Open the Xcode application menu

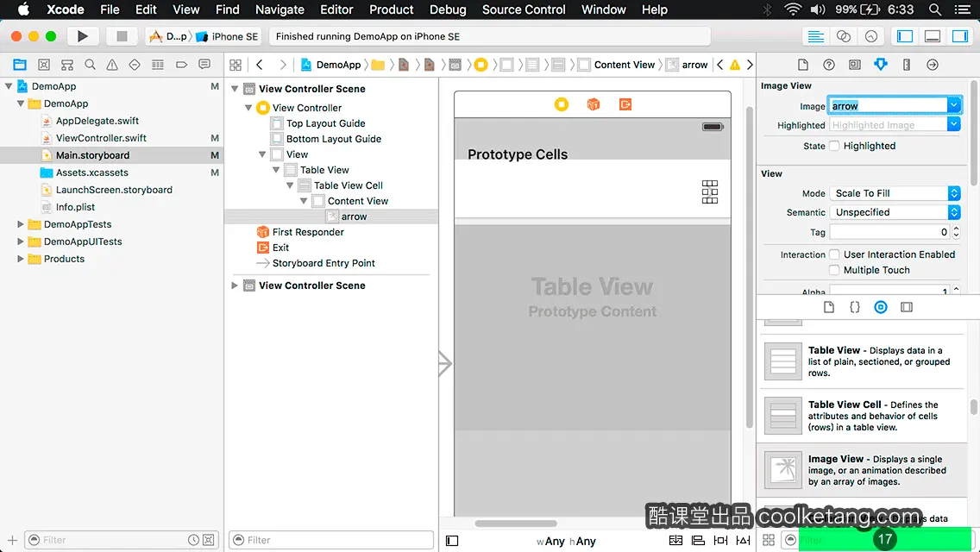(x=65, y=9)
